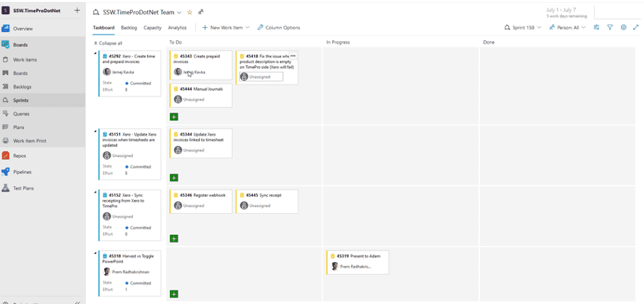
Task: Go to Test Plans section
Action: pyautogui.click(x=23, y=188)
